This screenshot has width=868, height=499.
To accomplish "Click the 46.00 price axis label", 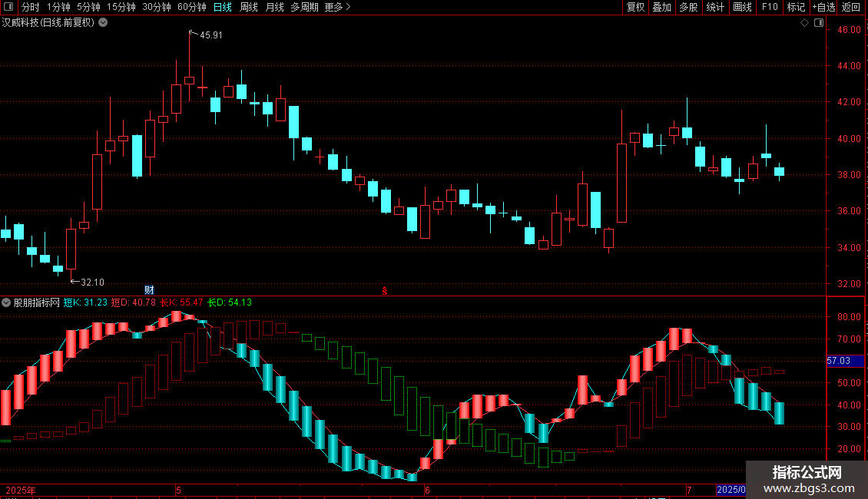I will tap(849, 30).
